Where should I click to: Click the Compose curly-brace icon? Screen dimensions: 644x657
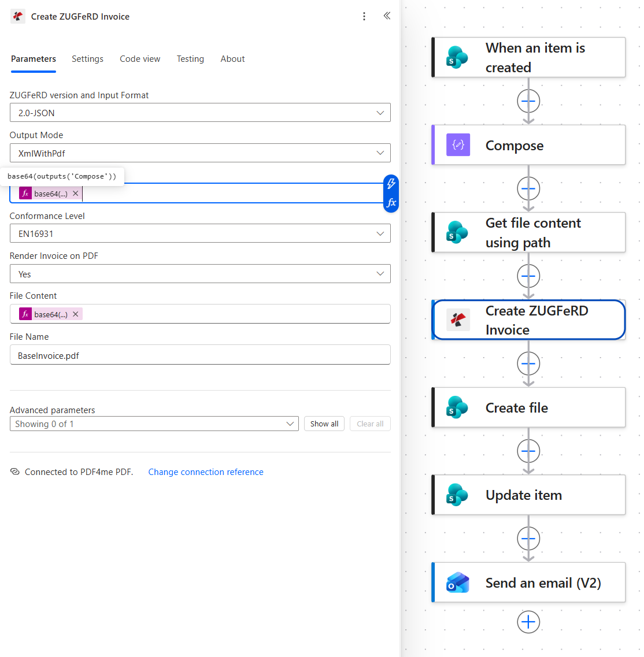click(x=458, y=145)
